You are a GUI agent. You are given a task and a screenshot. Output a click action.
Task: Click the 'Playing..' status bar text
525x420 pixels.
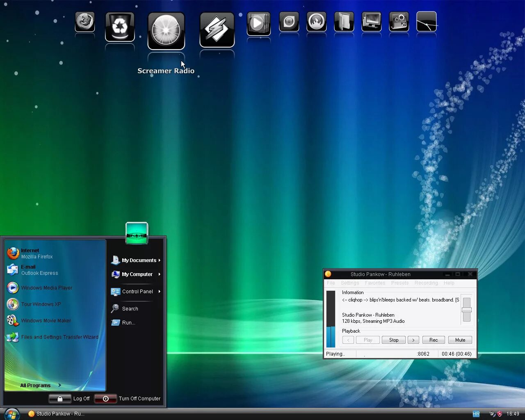[x=336, y=354]
